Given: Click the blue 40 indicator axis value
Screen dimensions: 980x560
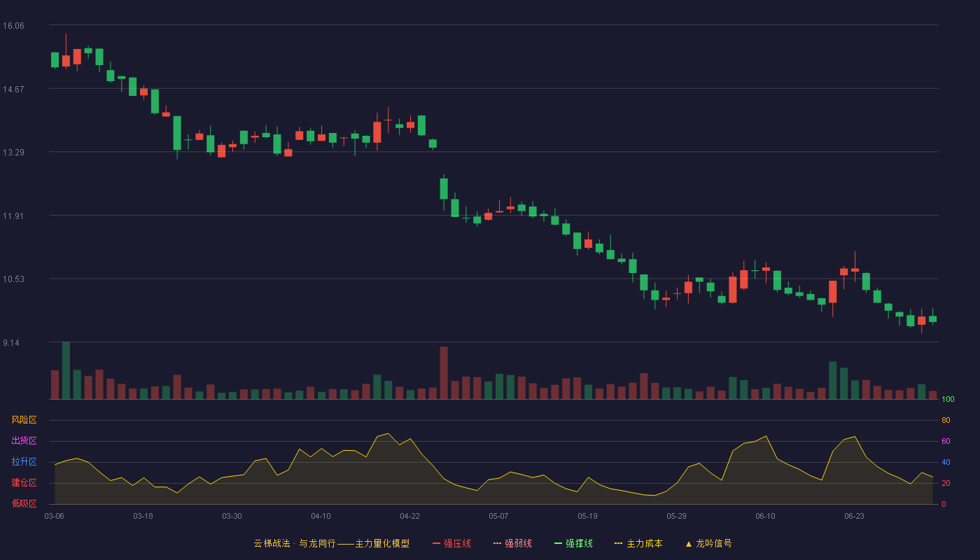Looking at the screenshot, I should point(946,462).
